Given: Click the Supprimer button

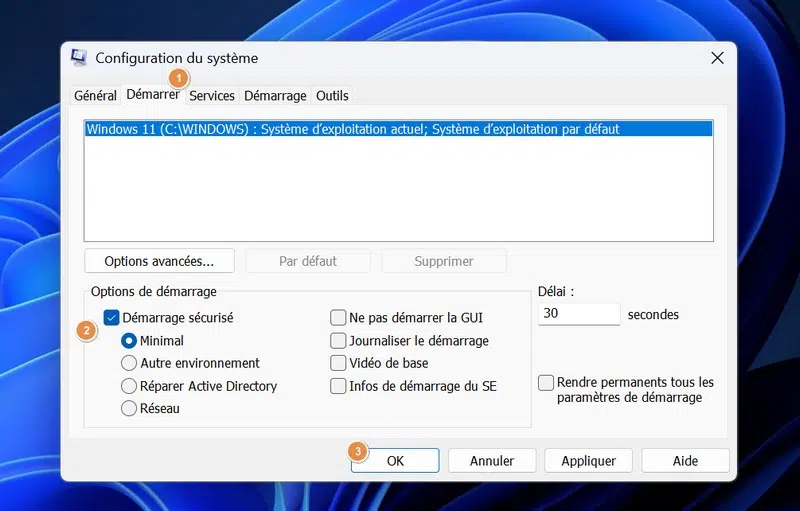Looking at the screenshot, I should point(444,261).
